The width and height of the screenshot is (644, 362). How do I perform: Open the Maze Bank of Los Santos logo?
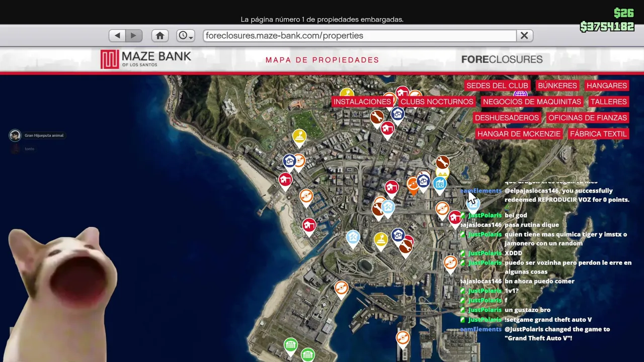pos(146,59)
